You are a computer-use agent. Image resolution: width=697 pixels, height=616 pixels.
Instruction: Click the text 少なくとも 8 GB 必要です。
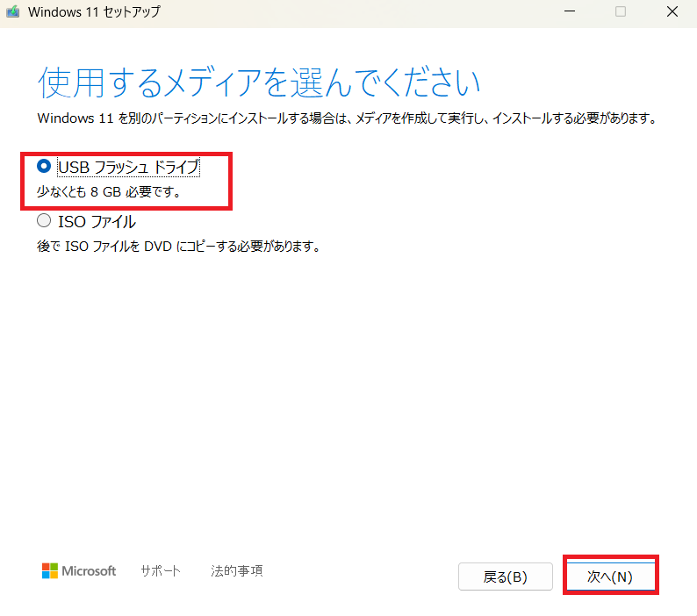pyautogui.click(x=110, y=191)
